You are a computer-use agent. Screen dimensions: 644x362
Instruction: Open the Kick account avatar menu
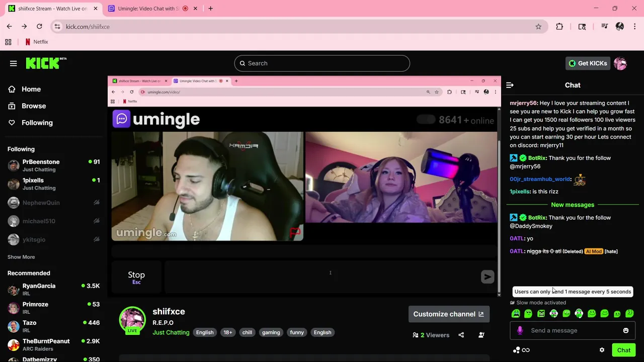coord(620,63)
